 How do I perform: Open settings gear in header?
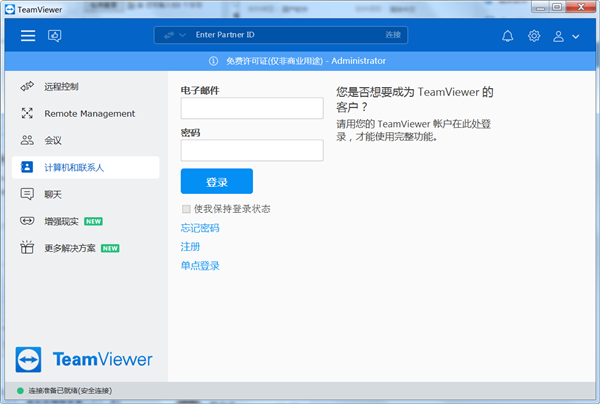tap(534, 36)
